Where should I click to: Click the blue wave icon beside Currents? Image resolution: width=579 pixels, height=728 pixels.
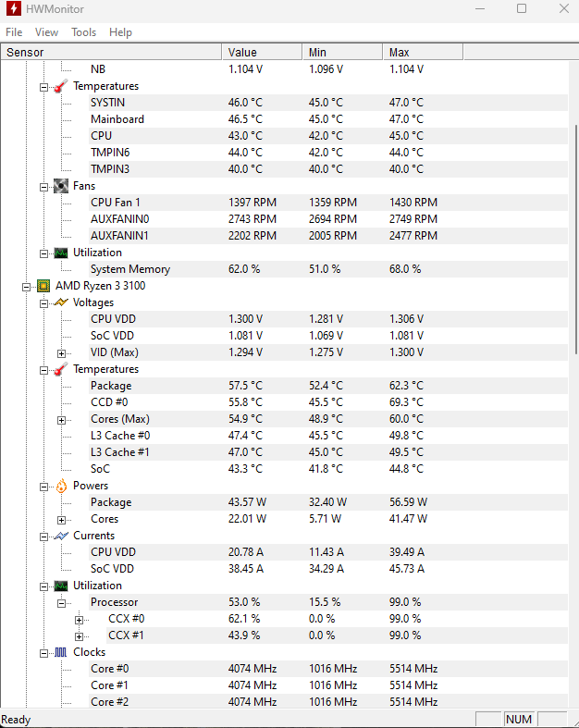point(61,536)
